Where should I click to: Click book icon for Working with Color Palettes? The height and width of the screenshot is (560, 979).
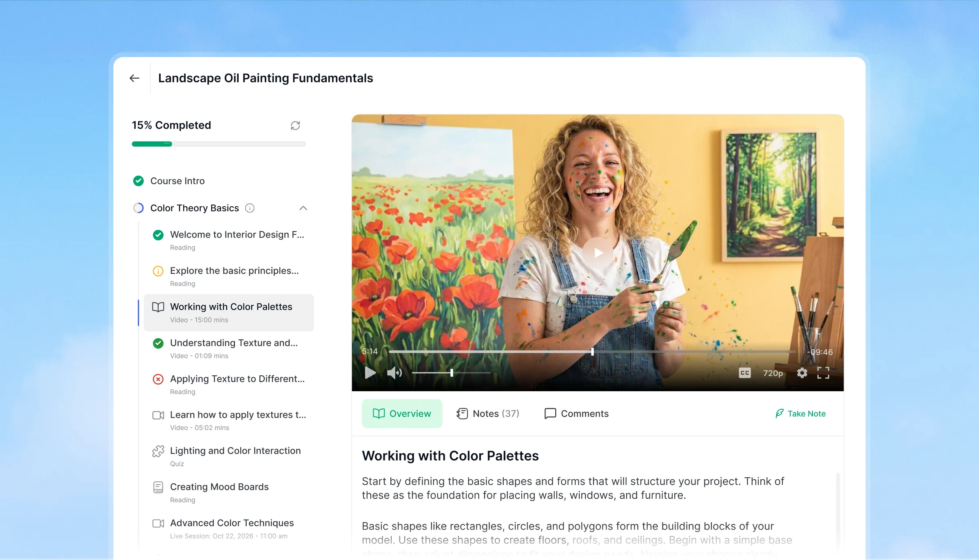[x=158, y=307]
